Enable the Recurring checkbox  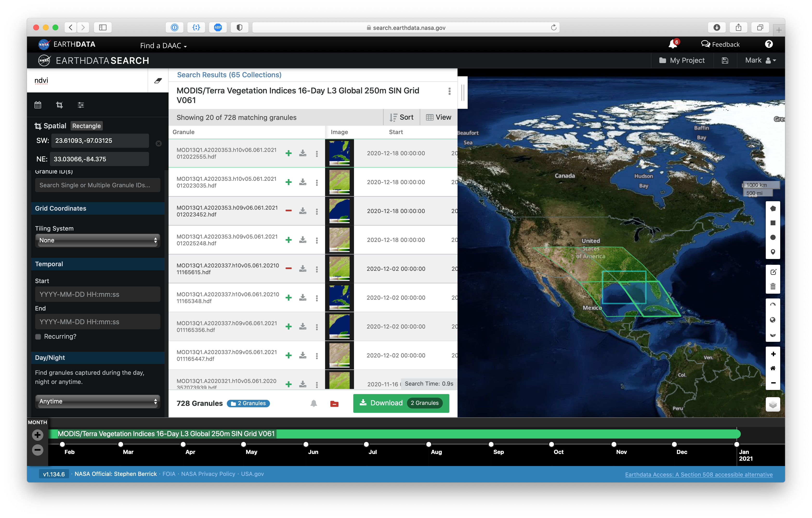(x=38, y=337)
